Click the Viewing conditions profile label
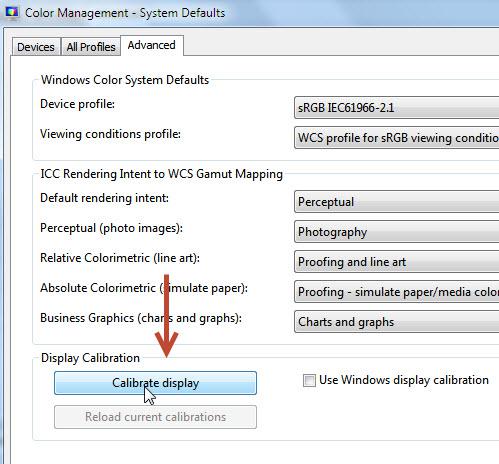 click(x=110, y=134)
